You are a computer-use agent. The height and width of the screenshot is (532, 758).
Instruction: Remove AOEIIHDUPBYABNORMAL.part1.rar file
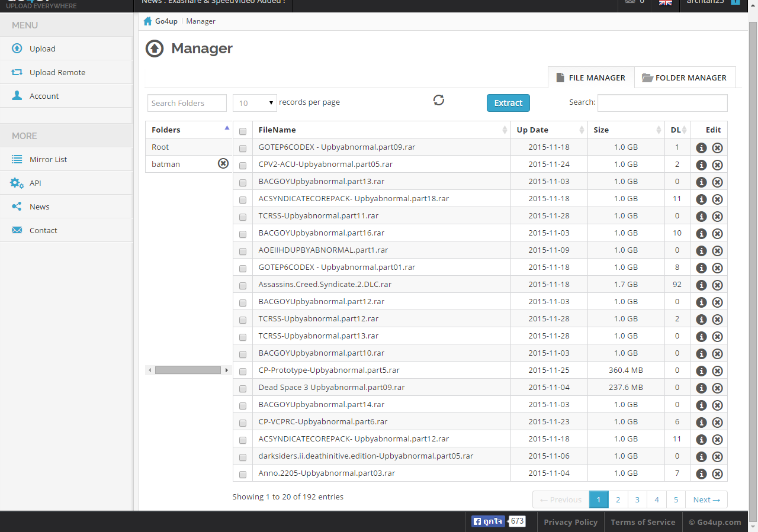[x=717, y=251]
